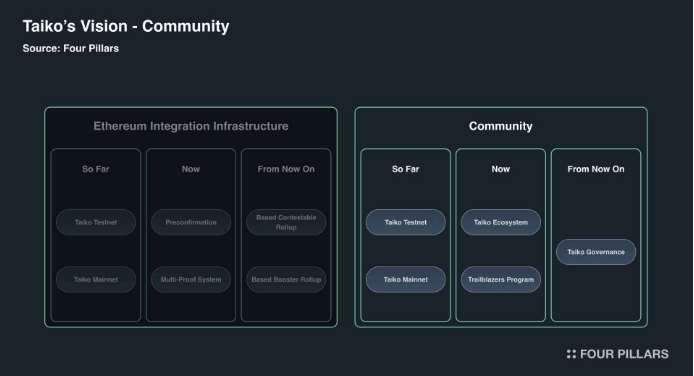Click the 'Source: Four Pillars' caption
This screenshot has height=376, width=694.
pyautogui.click(x=71, y=48)
